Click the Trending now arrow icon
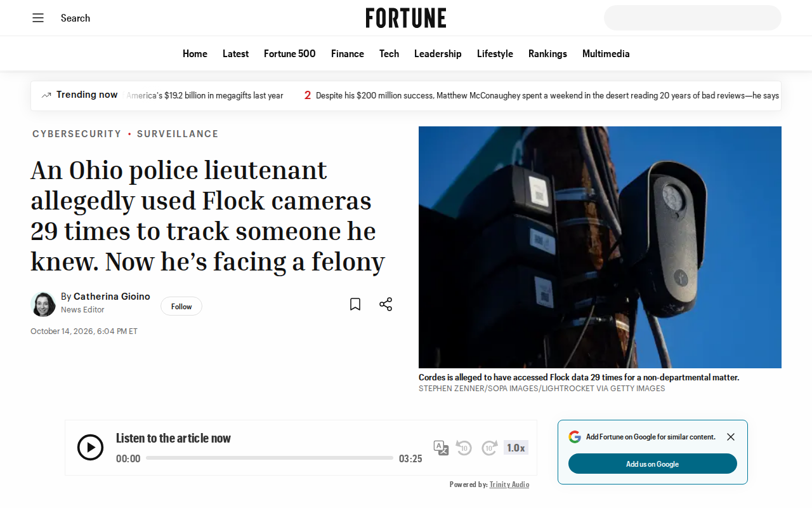 click(x=46, y=95)
